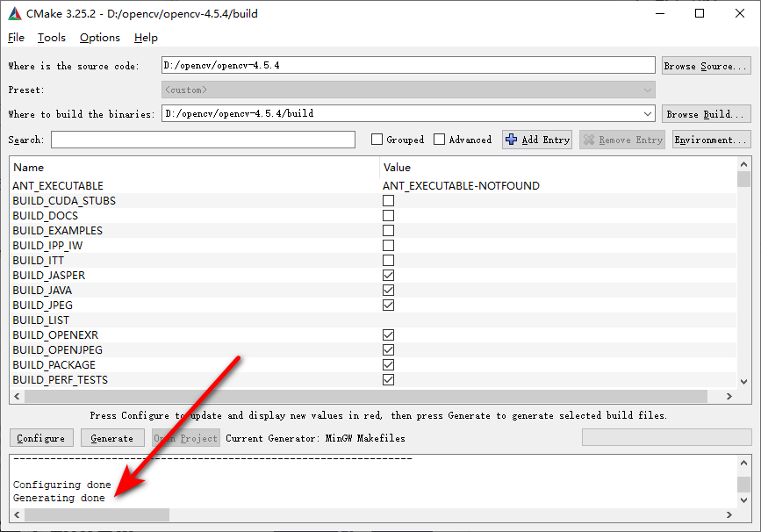Open the Preset custom dropdown

(408, 90)
